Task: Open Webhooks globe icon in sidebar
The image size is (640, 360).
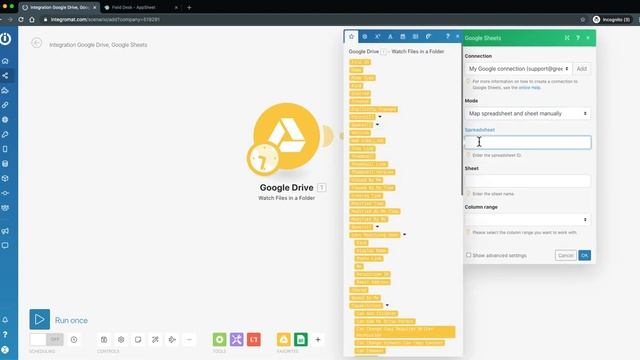Action: click(x=5, y=120)
